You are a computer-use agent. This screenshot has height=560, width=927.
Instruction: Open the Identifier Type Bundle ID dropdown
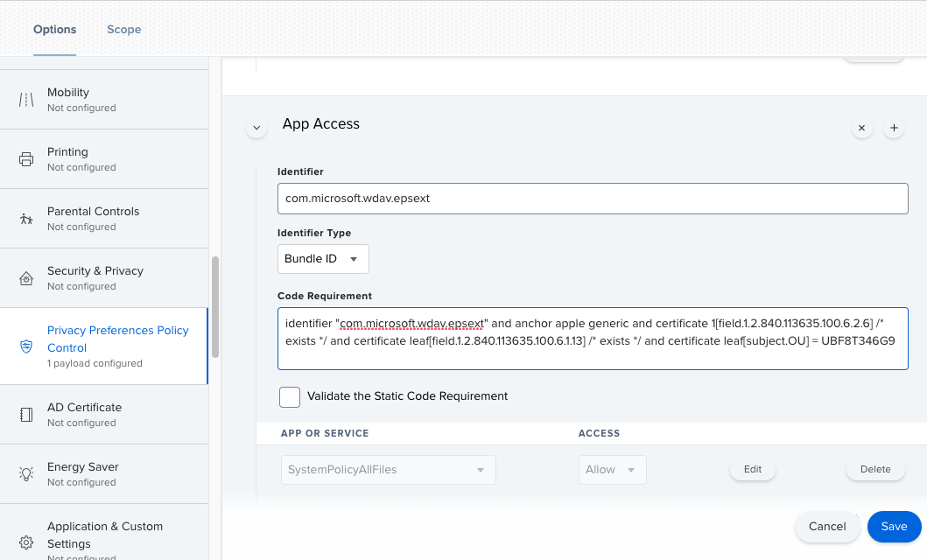pyautogui.click(x=323, y=259)
